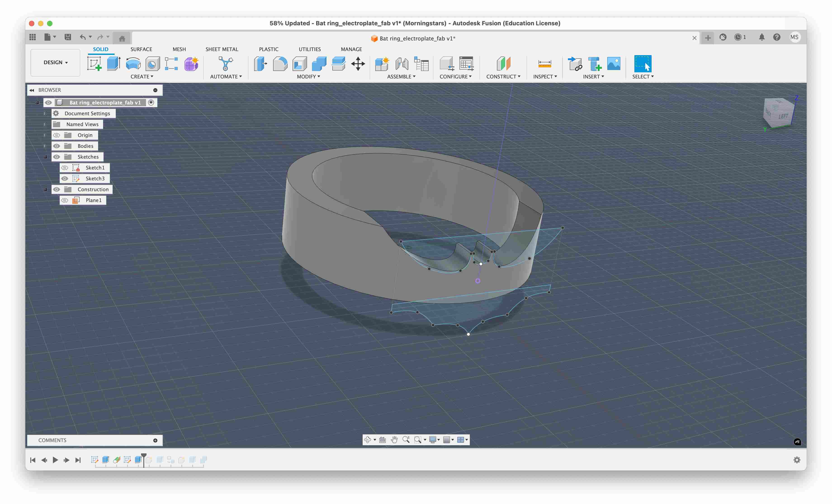Open the CONSTRUCT dropdown menu
The height and width of the screenshot is (504, 832).
(x=503, y=77)
